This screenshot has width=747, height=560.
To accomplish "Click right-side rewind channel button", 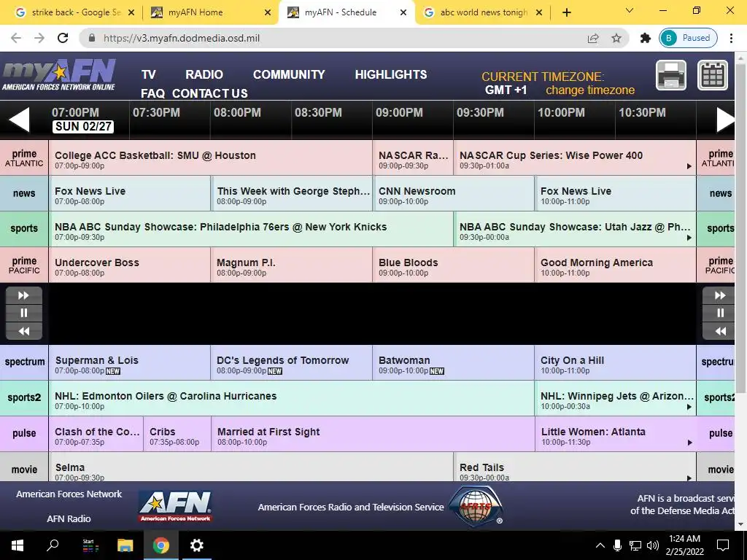I will coord(720,331).
